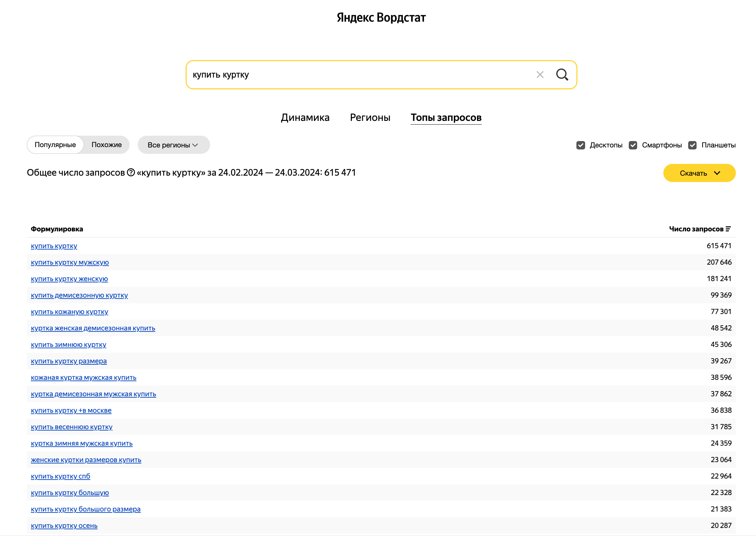Select the count value 207 646
Image resolution: width=756 pixels, height=536 pixels.
pos(719,262)
